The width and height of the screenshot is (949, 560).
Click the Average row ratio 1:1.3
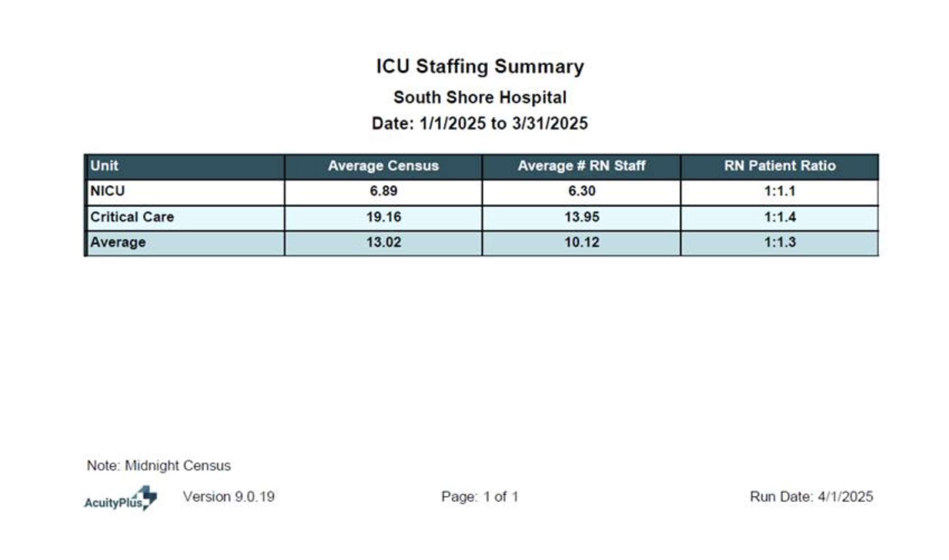pyautogui.click(x=780, y=243)
